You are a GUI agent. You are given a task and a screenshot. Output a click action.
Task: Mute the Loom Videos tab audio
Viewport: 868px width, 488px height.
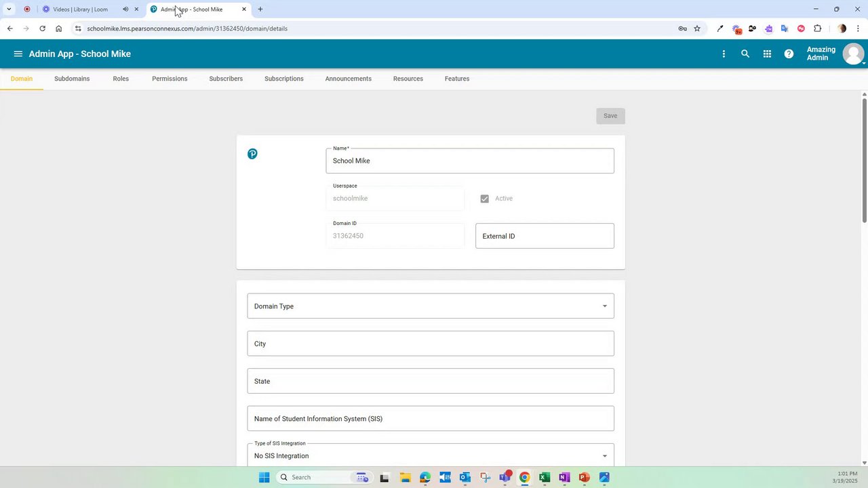(125, 9)
